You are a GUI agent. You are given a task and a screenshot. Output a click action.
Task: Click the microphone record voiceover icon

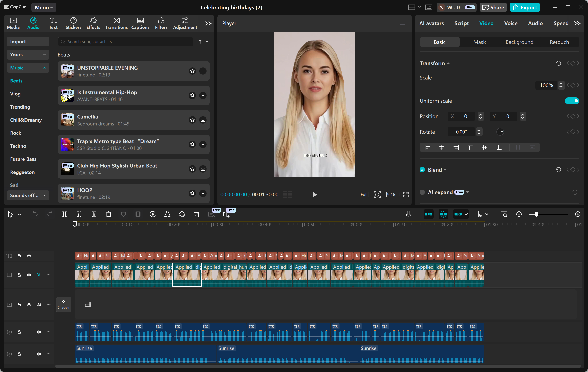pos(409,214)
